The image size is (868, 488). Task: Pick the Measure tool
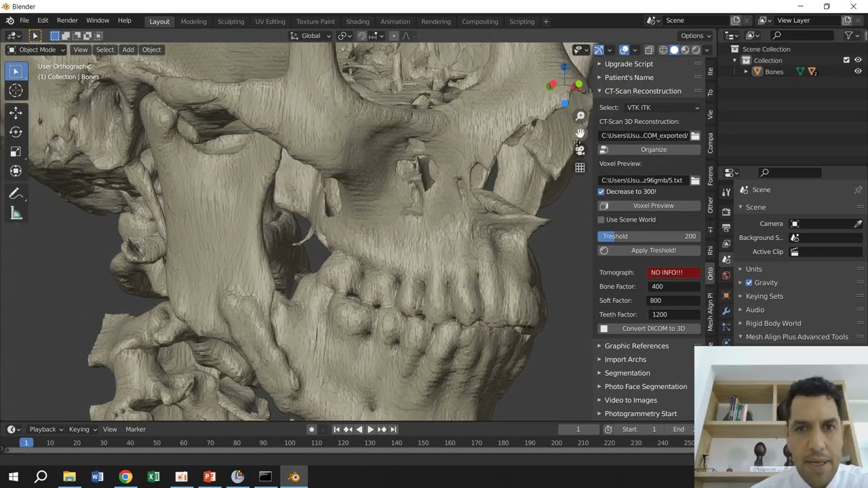[x=16, y=213]
